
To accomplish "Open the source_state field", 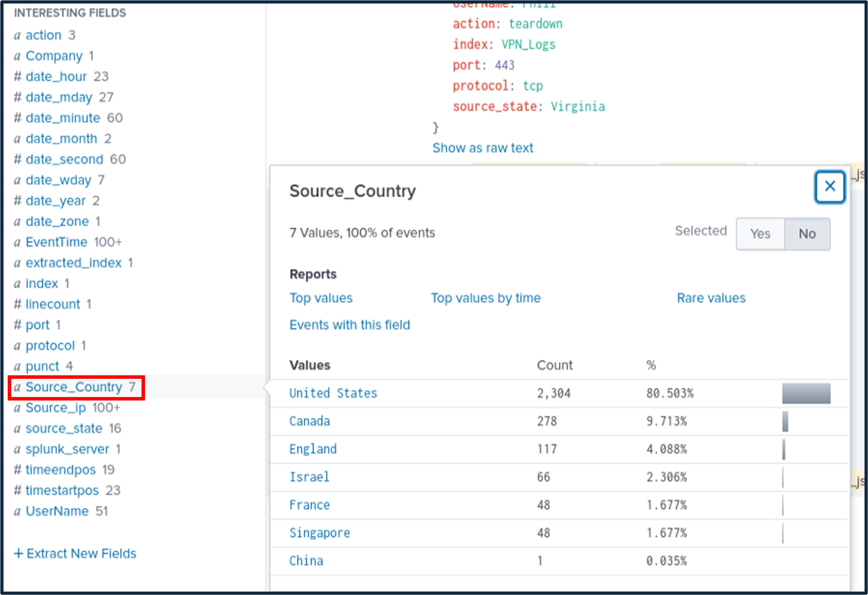I will click(x=64, y=428).
